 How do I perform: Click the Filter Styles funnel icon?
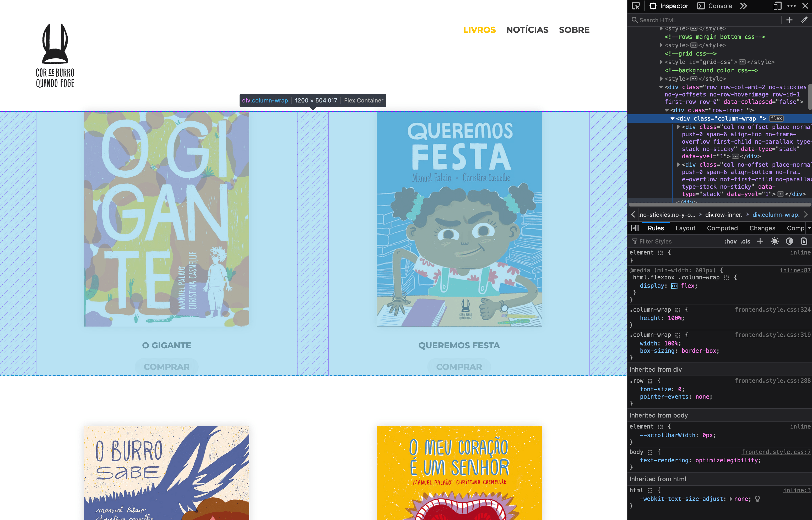635,241
